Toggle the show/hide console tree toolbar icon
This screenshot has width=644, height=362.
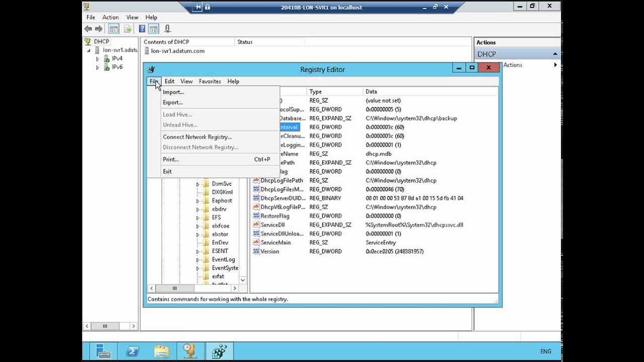[x=114, y=29]
